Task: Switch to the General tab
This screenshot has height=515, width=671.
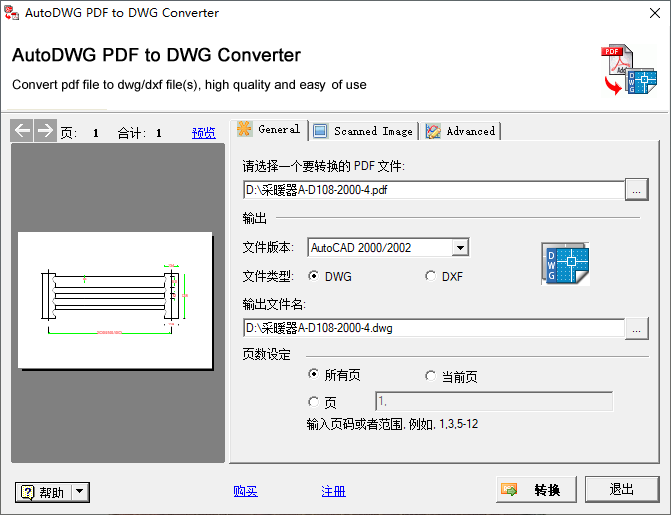Action: pyautogui.click(x=269, y=129)
